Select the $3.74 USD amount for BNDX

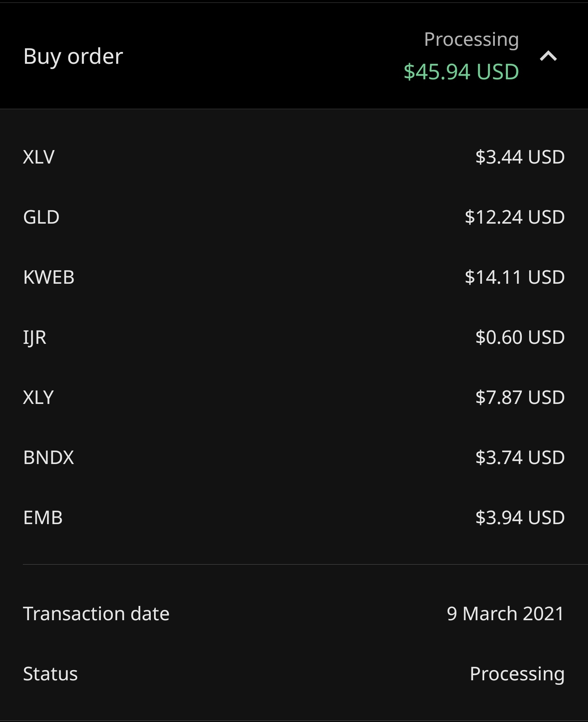pos(520,457)
